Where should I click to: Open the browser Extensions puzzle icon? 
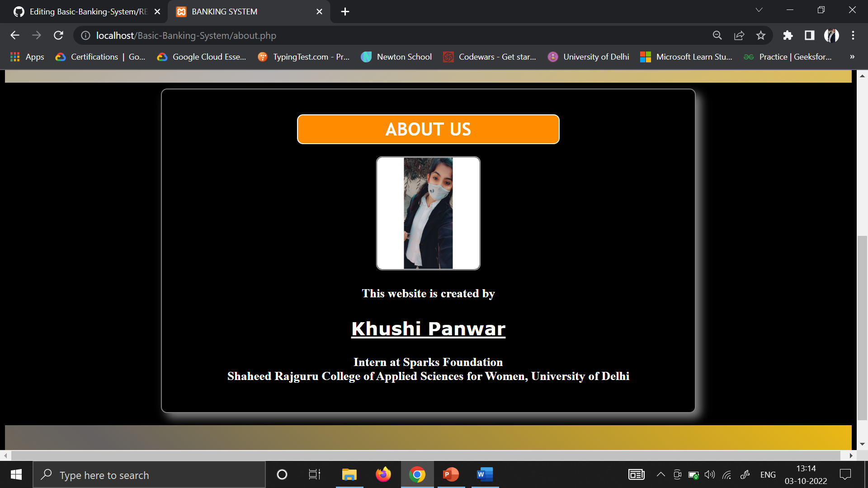[788, 35]
